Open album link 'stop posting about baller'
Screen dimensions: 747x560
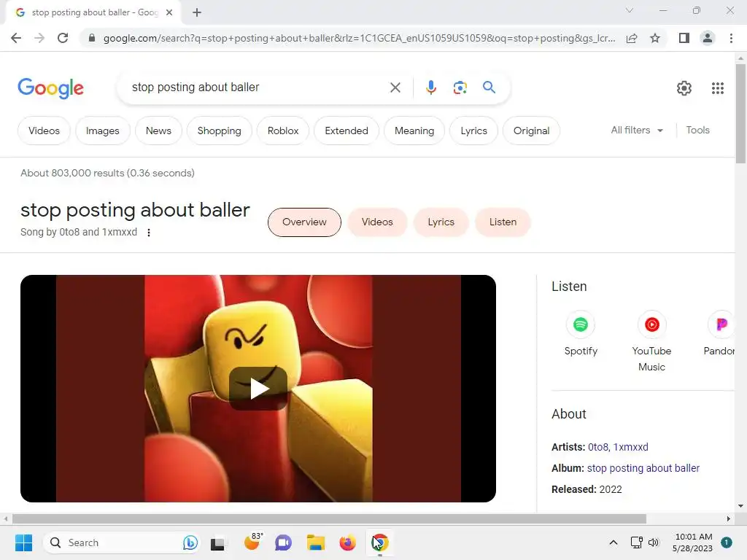pyautogui.click(x=643, y=468)
